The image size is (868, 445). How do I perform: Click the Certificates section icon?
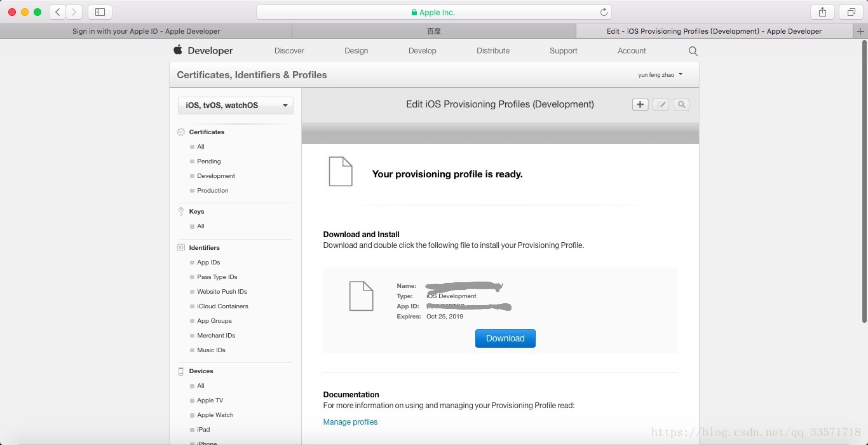[181, 132]
